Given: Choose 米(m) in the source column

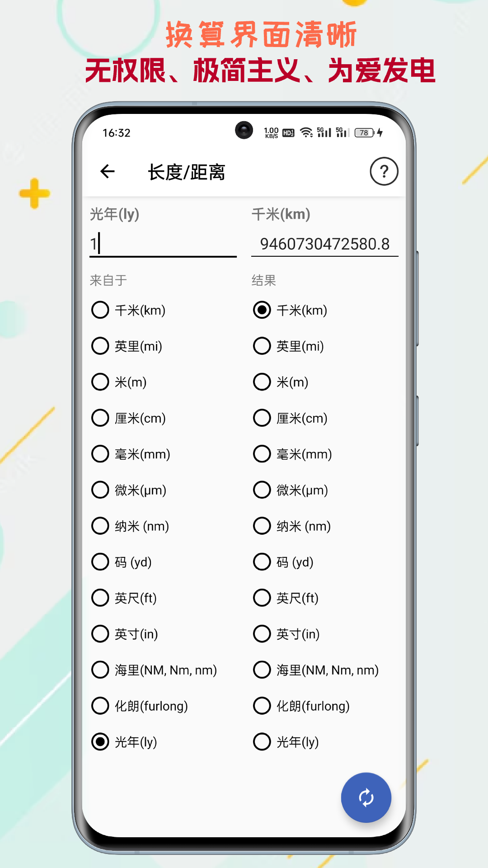Looking at the screenshot, I should point(100,382).
